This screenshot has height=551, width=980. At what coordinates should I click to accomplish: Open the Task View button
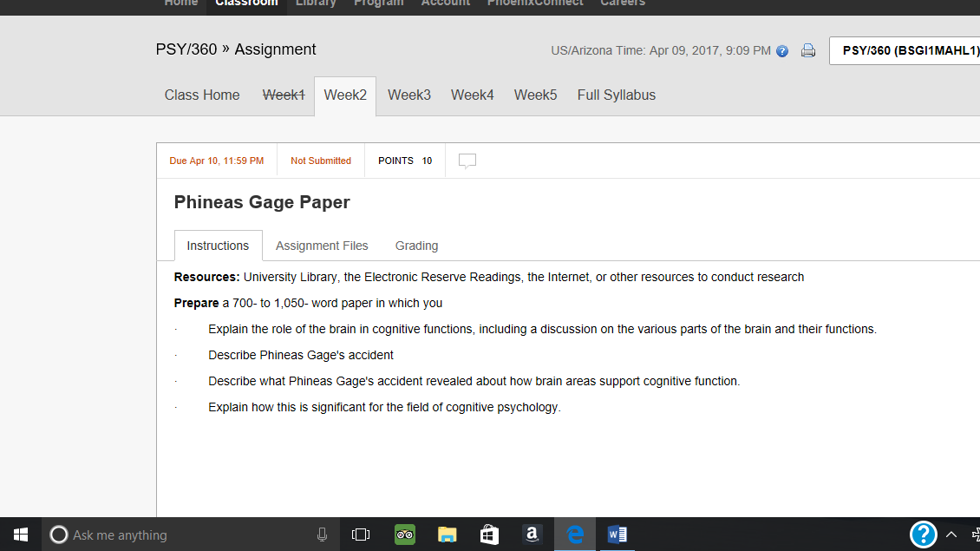pyautogui.click(x=361, y=535)
